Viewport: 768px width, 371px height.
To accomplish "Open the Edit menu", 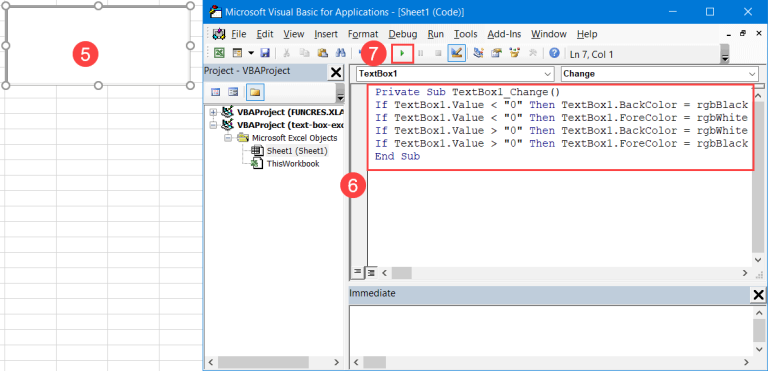I will (265, 34).
